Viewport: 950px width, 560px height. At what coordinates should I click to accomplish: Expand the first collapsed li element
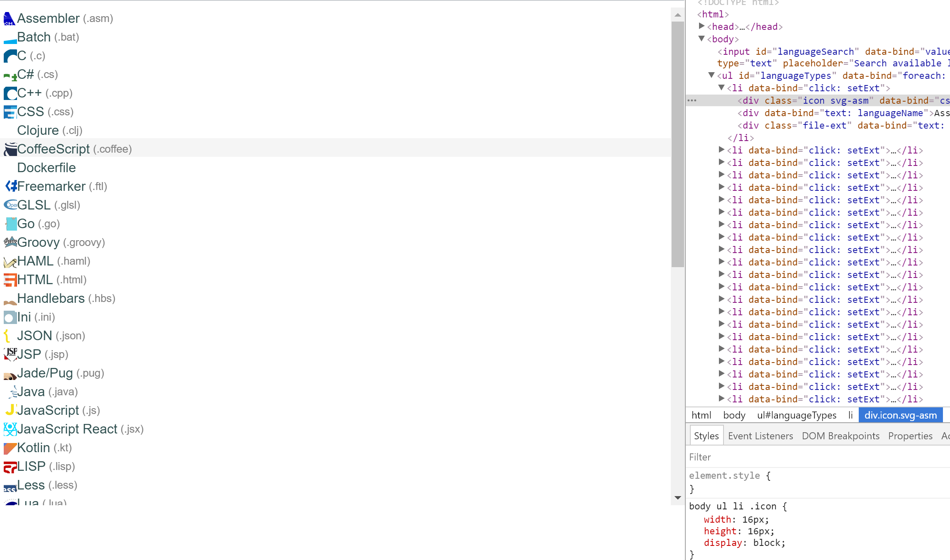722,150
